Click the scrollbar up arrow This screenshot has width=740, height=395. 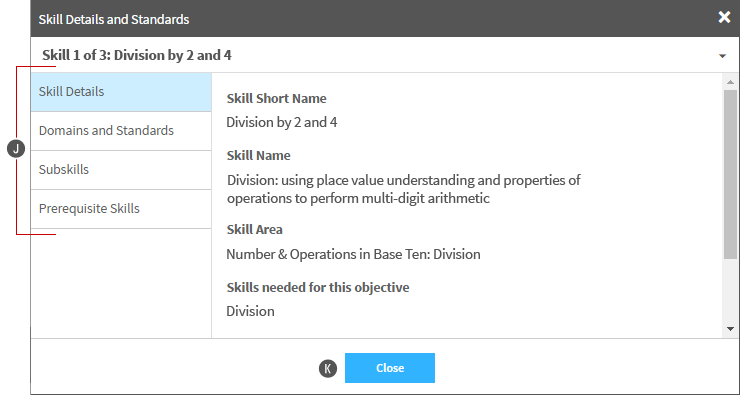730,82
